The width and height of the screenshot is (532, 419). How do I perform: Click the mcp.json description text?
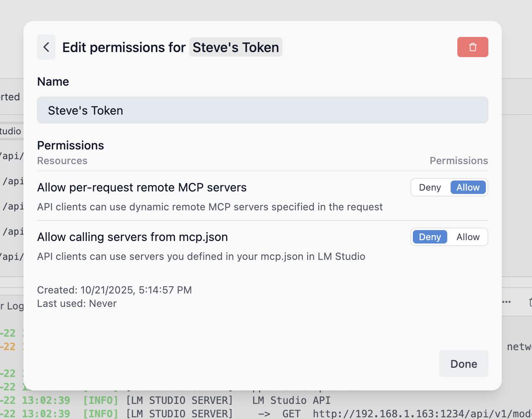click(x=201, y=257)
